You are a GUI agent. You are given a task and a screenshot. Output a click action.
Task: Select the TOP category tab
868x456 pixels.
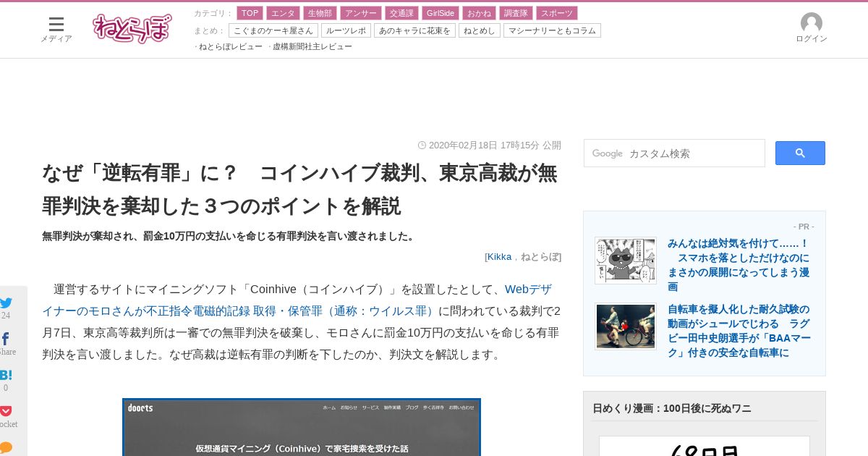coord(250,13)
